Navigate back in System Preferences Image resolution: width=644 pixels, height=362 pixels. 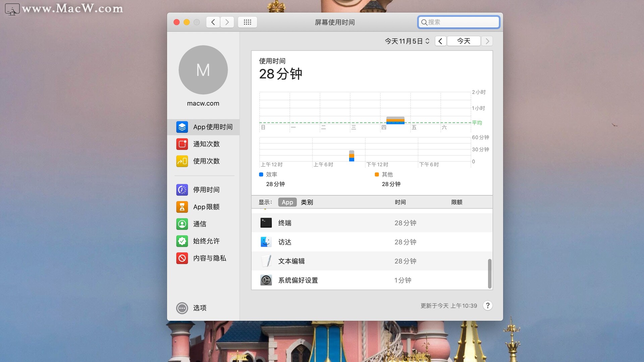pyautogui.click(x=213, y=22)
